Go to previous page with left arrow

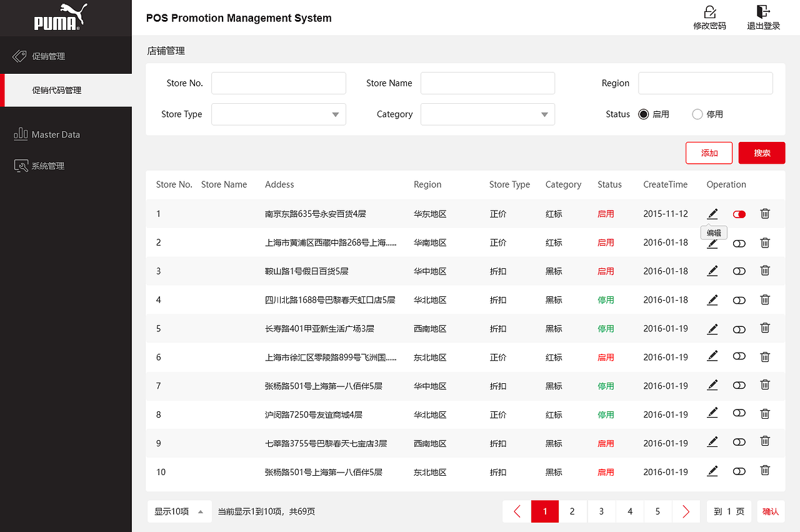click(517, 511)
